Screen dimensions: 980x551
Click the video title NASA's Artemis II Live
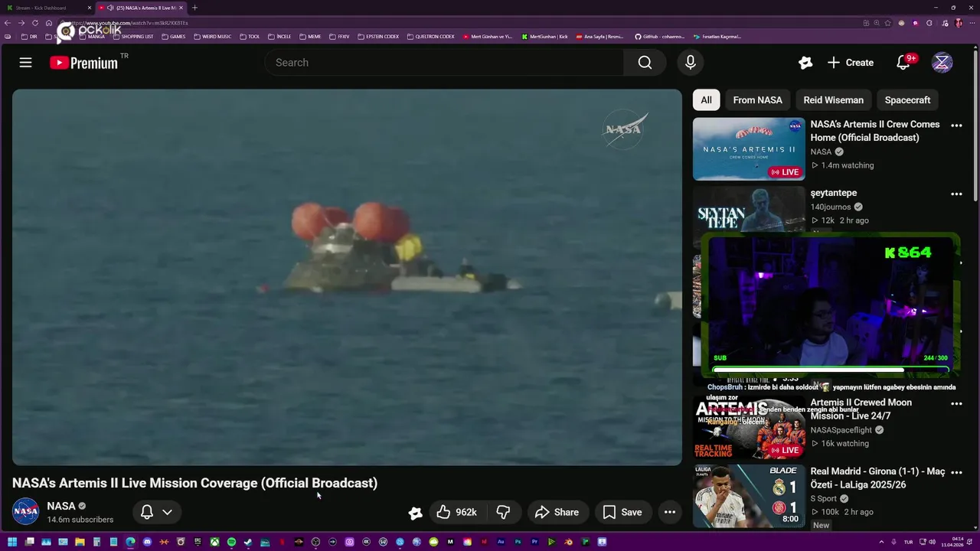[194, 483]
